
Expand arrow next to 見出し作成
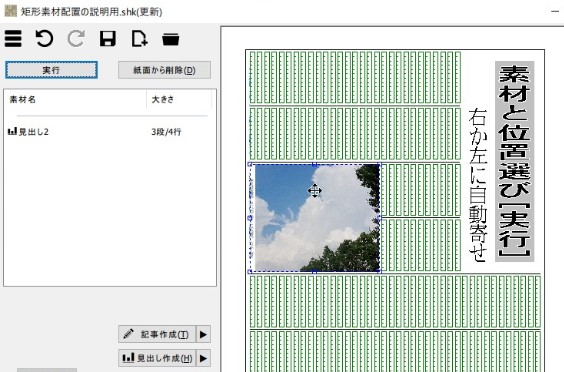[x=203, y=358]
